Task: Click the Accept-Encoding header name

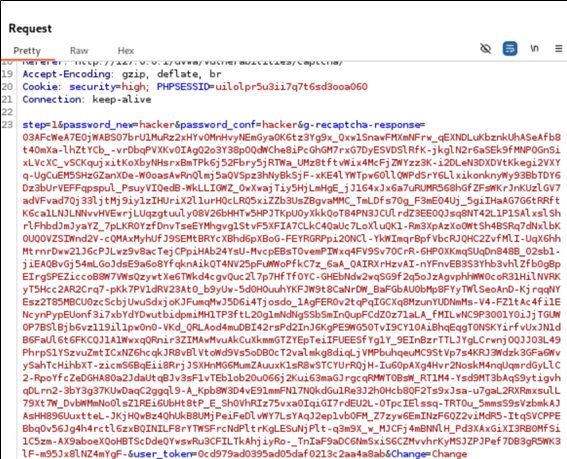Action: pos(66,74)
